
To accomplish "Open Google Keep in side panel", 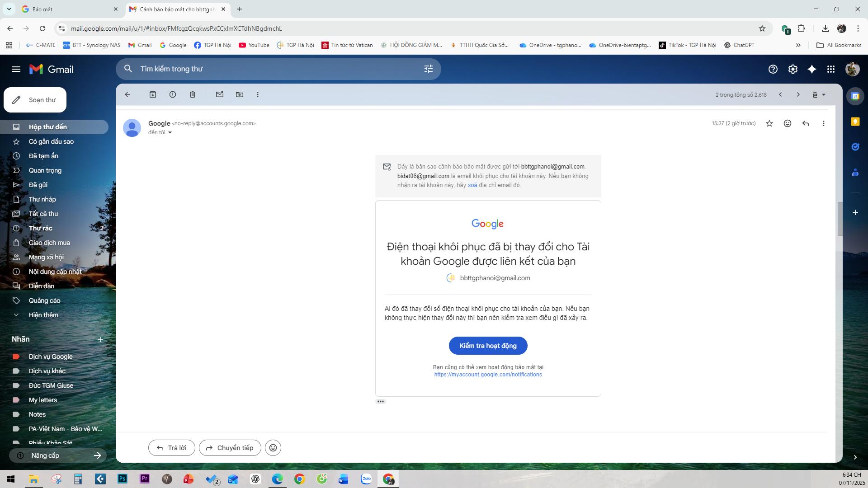I will [855, 122].
